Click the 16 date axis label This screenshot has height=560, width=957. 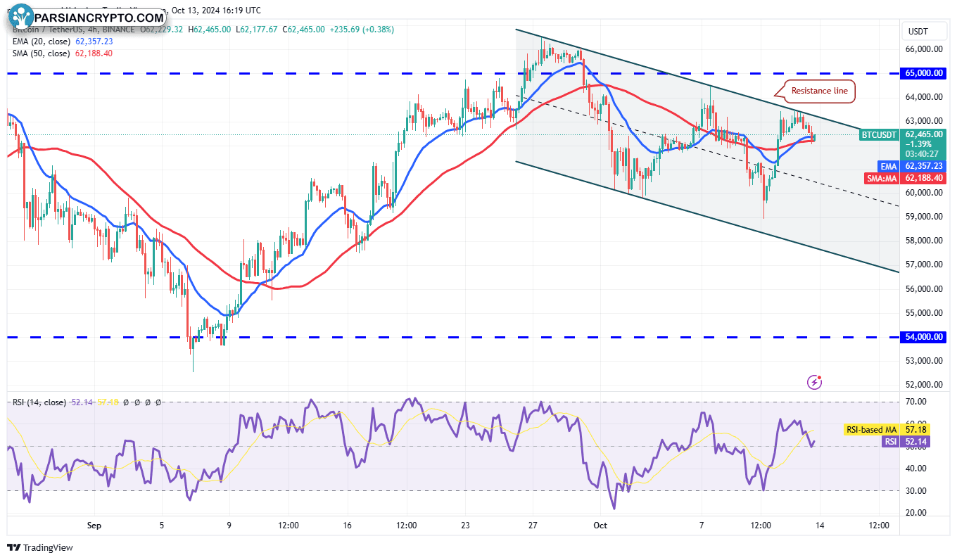(347, 526)
